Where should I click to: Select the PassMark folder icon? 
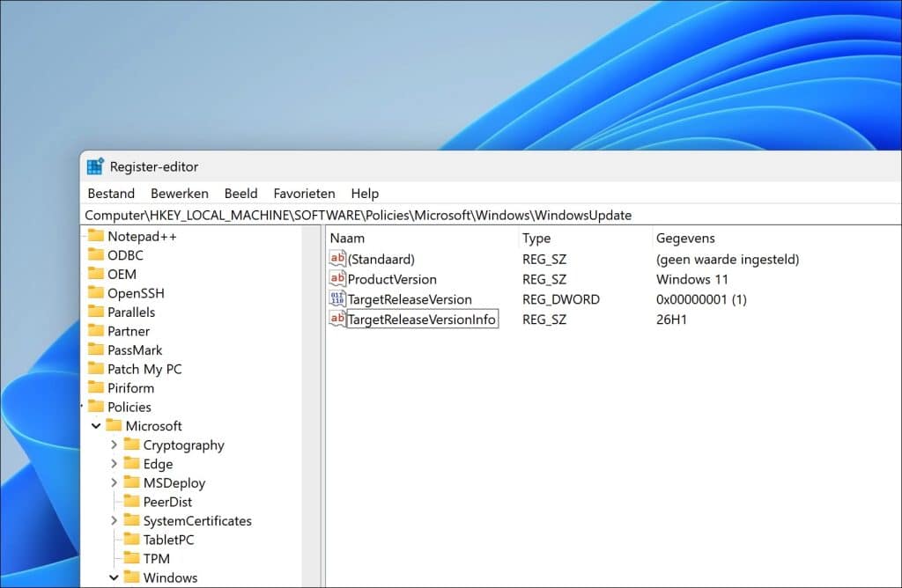point(96,349)
